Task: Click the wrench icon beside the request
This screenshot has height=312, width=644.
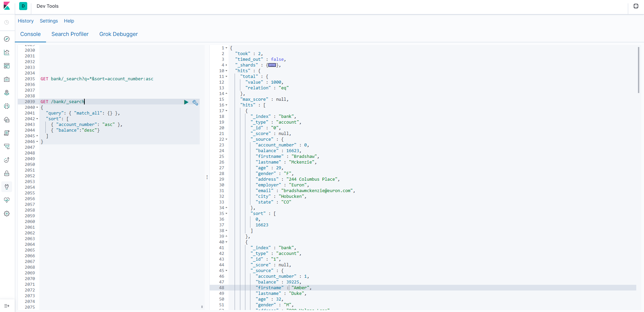Action: [195, 102]
